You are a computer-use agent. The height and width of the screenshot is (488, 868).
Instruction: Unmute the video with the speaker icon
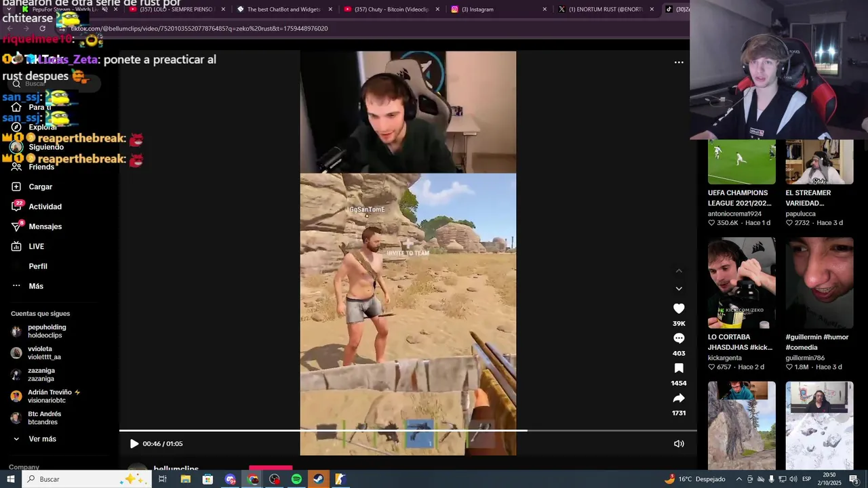[x=679, y=444]
